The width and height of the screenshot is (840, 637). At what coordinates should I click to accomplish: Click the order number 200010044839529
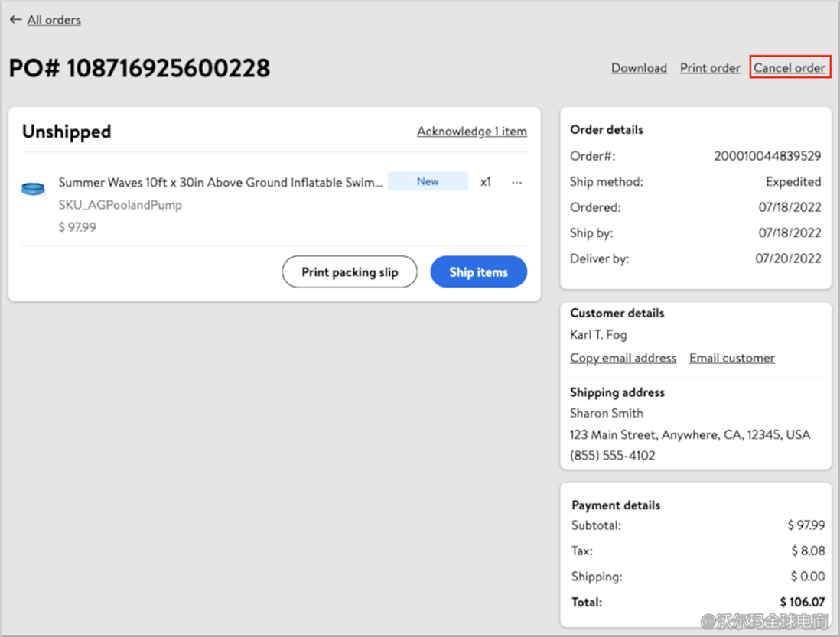tap(767, 156)
